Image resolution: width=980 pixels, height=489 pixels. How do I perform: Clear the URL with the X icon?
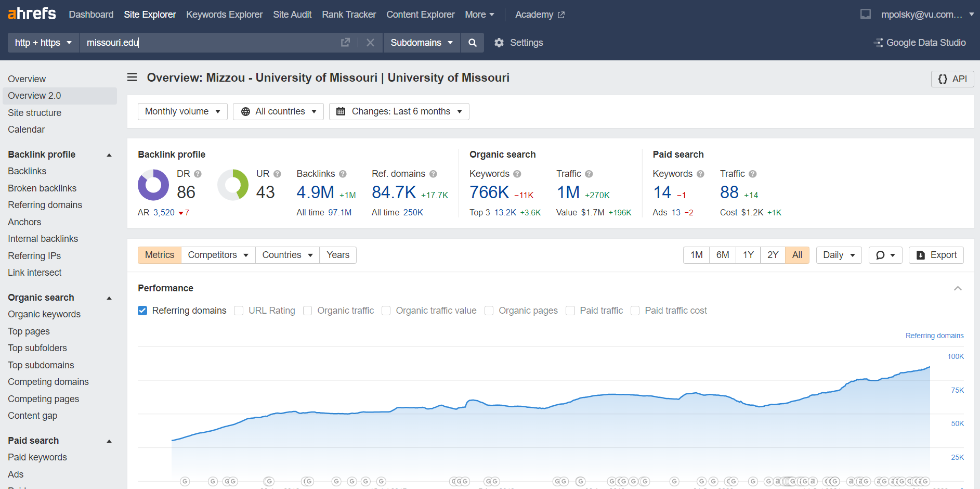370,43
